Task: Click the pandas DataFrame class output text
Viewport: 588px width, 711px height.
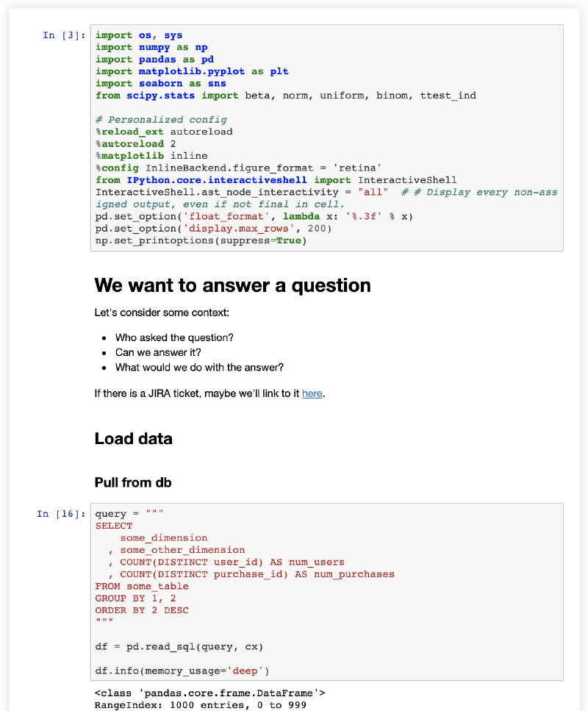Action: (209, 693)
